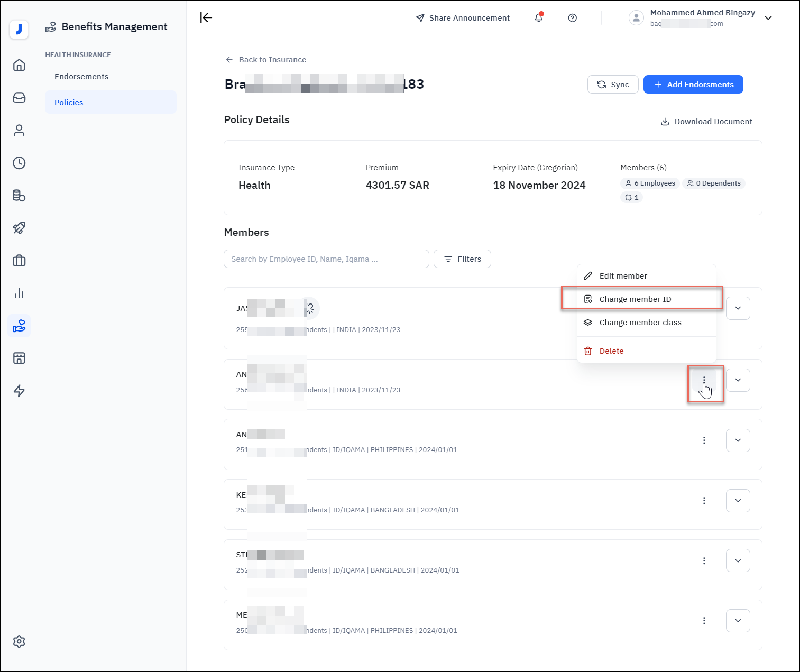This screenshot has height=672, width=800.
Task: Open the help question mark icon
Action: [x=572, y=18]
